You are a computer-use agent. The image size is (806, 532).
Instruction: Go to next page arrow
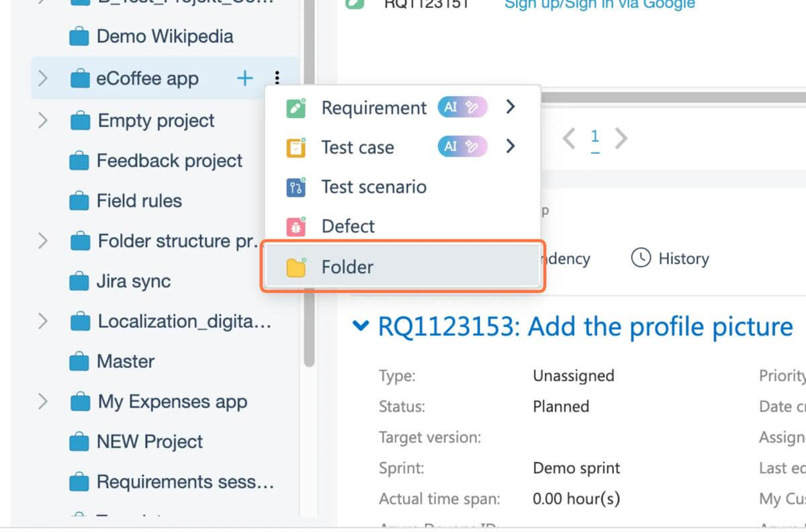point(621,139)
